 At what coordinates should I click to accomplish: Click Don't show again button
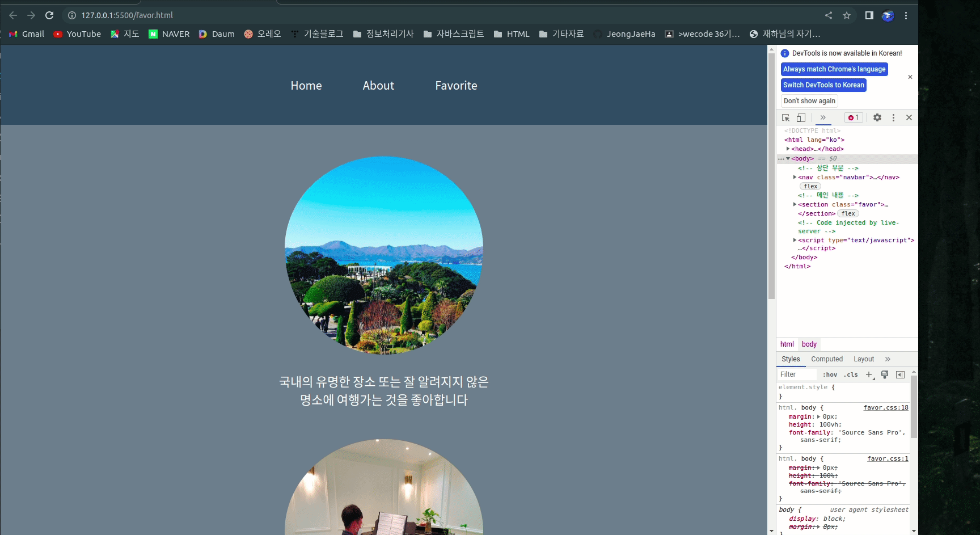pos(809,101)
